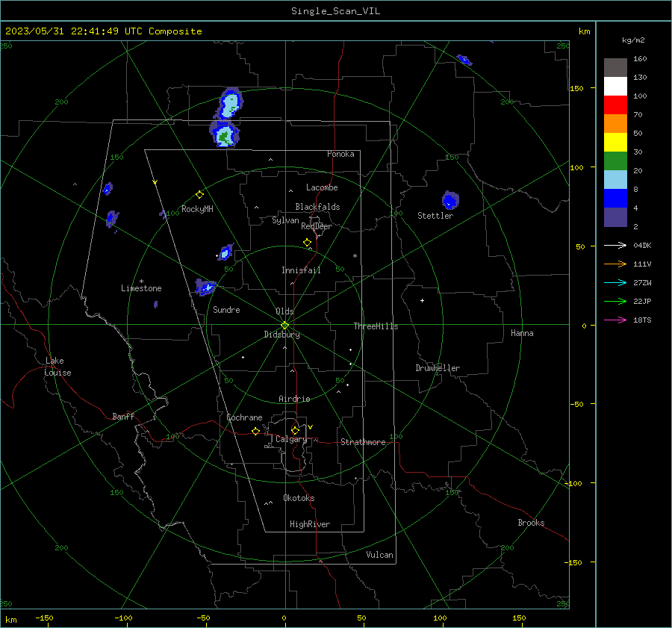This screenshot has height=628, width=672.
Task: Click the Olds label
Action: (284, 311)
